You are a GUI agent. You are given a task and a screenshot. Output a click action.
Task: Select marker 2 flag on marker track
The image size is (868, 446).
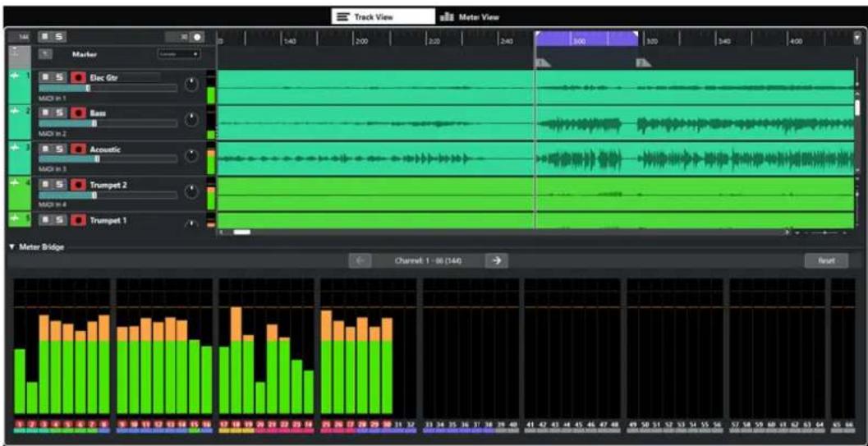click(644, 63)
